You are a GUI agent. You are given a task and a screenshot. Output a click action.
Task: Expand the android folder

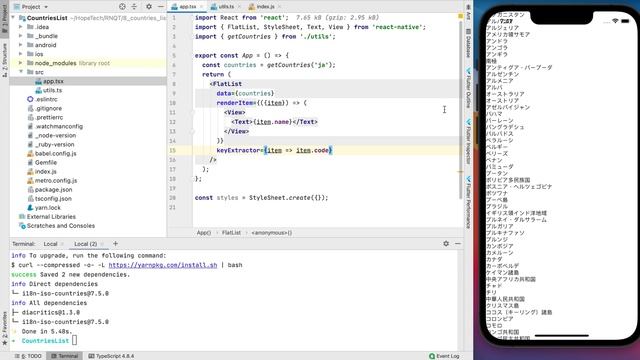pyautogui.click(x=20, y=45)
